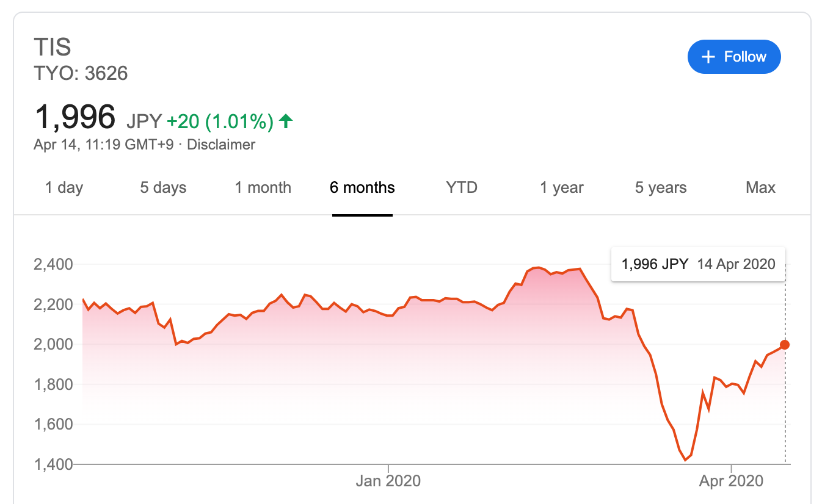Screen dimensions: 822x504
Task: Click the TIS company title
Action: pos(53,48)
